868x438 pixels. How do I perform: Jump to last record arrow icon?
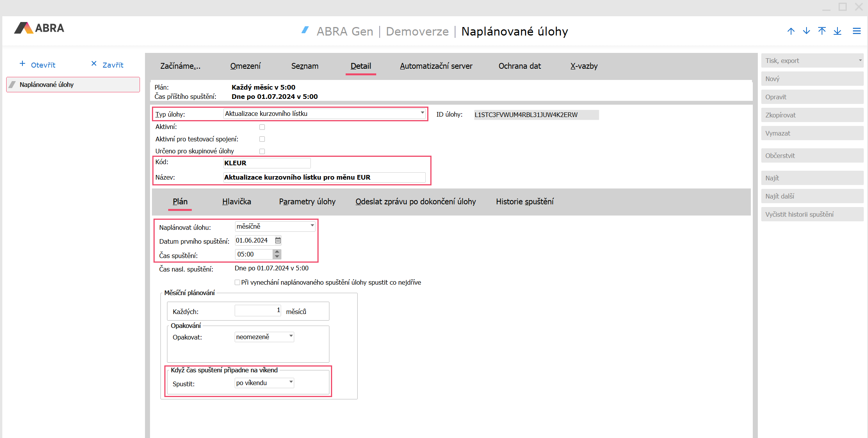click(x=837, y=31)
